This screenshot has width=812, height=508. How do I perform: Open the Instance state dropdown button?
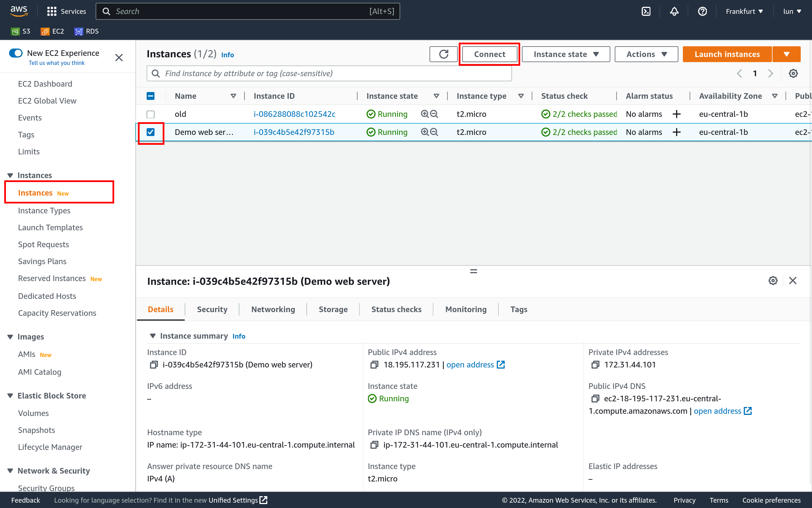tap(566, 54)
